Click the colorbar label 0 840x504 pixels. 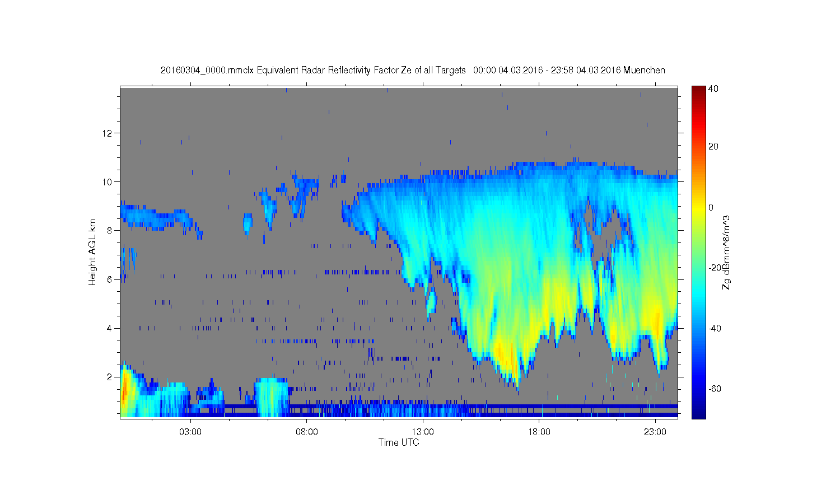click(711, 207)
